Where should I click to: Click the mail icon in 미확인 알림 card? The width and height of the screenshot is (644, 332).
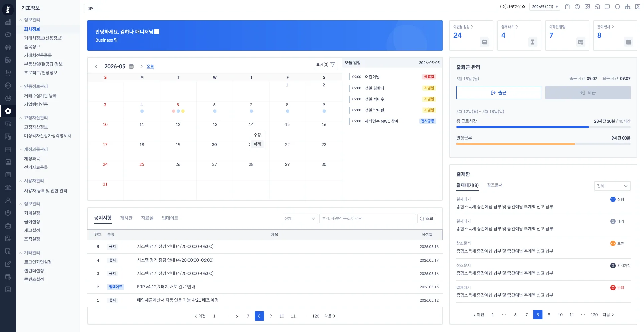[581, 42]
